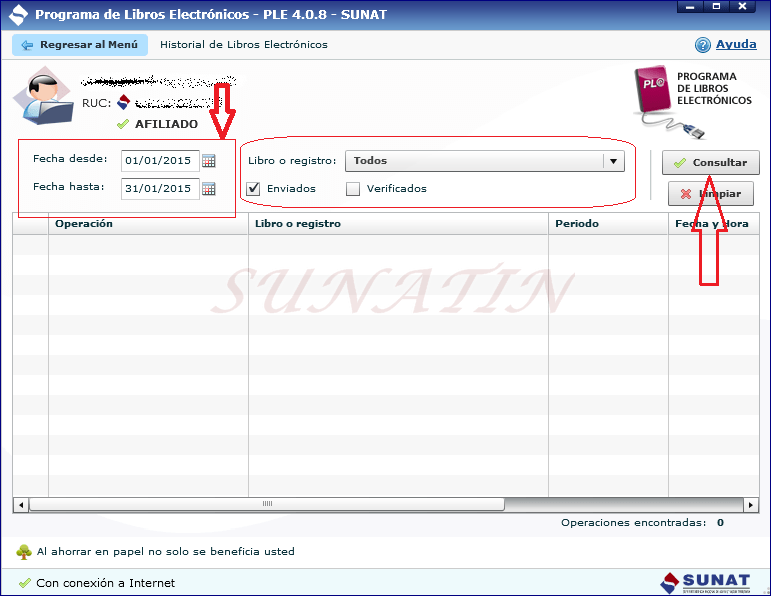Open calendar picker for Fecha hasta
Screen dimensions: 771x596
(x=209, y=189)
